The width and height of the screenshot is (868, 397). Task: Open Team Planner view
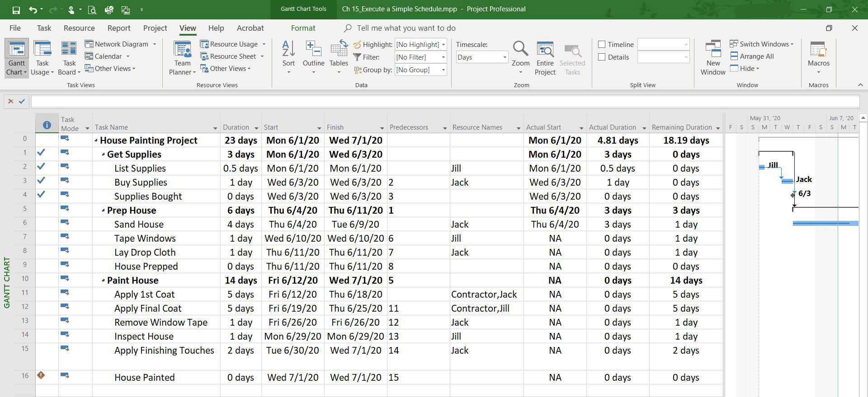click(182, 58)
